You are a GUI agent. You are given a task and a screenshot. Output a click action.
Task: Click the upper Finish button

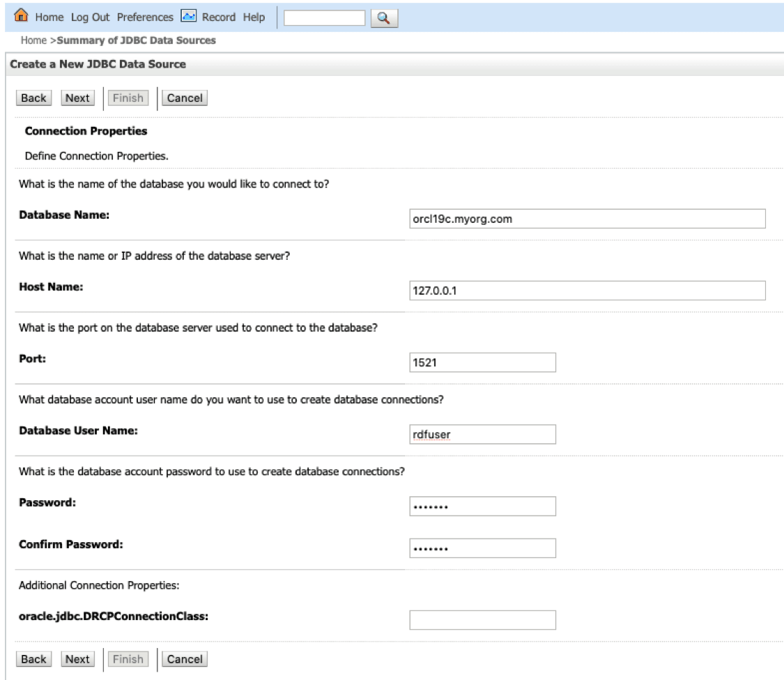point(128,98)
